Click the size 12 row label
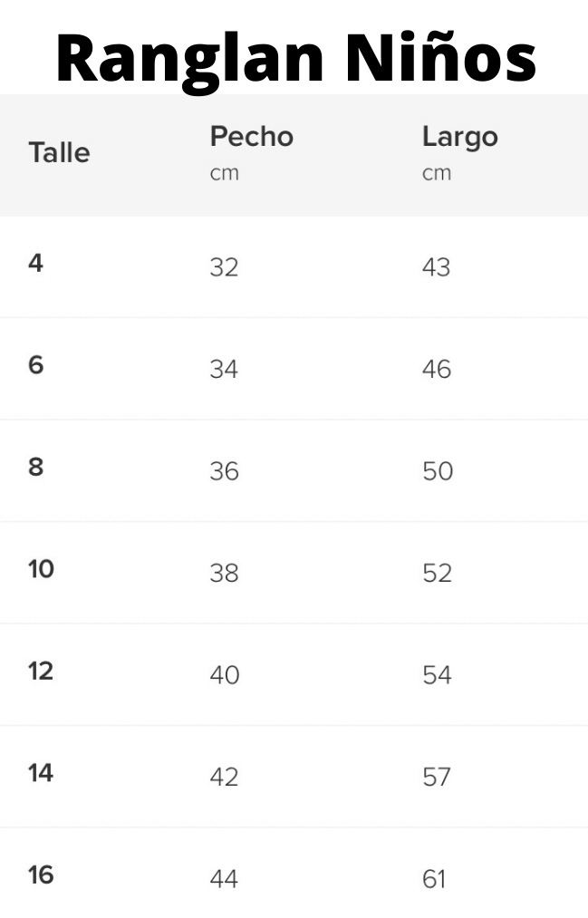The image size is (588, 918). click(41, 671)
